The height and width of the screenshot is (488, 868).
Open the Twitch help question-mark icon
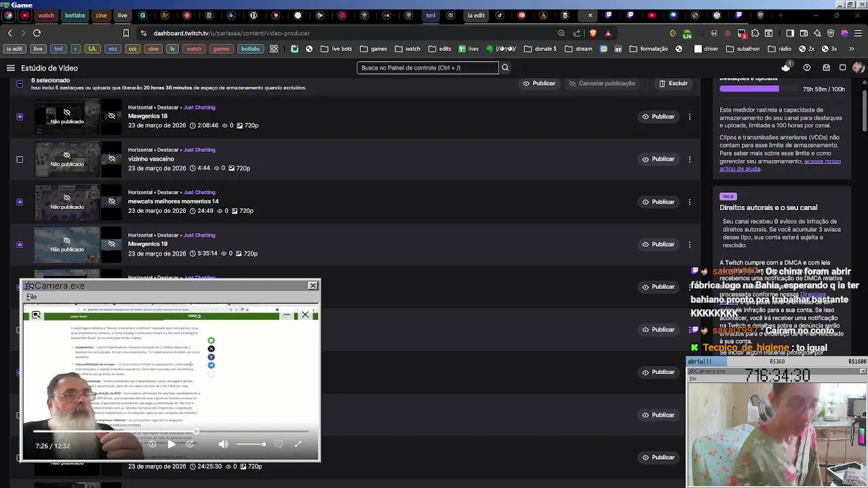point(807,68)
